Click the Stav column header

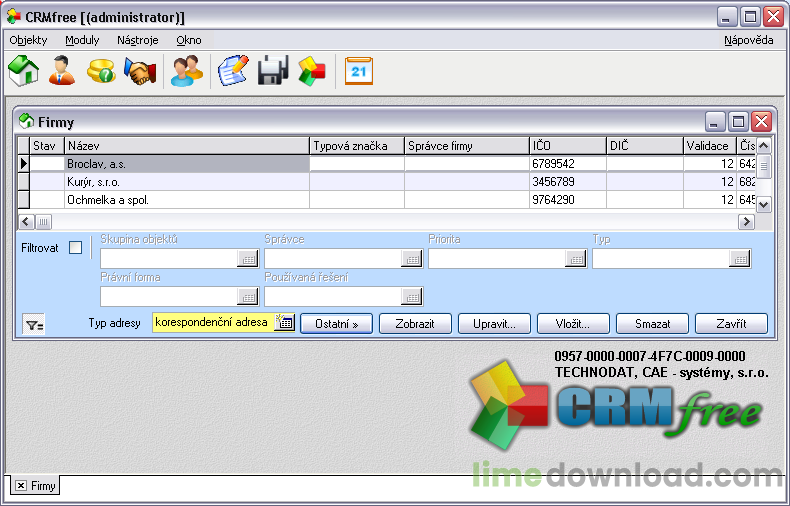47,146
